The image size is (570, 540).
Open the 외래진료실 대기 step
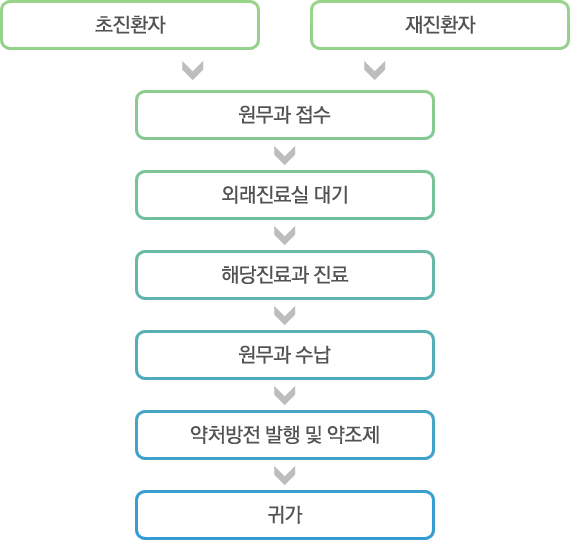coord(285,195)
